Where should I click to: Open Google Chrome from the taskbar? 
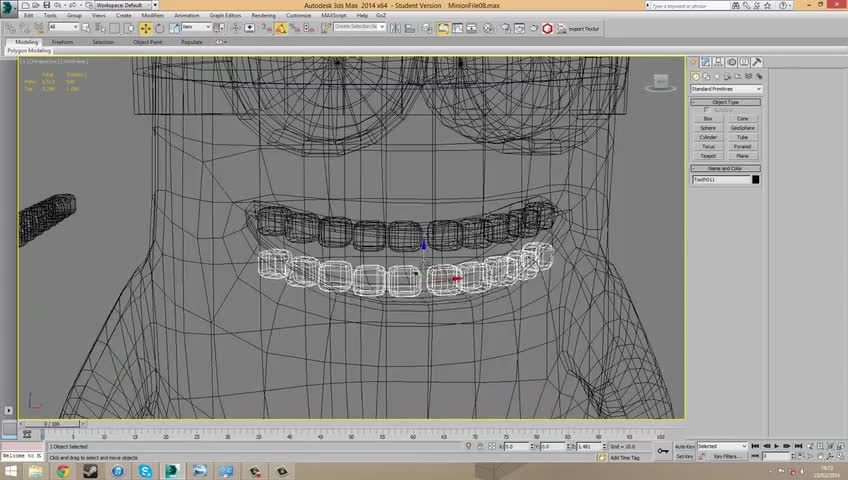(x=63, y=470)
